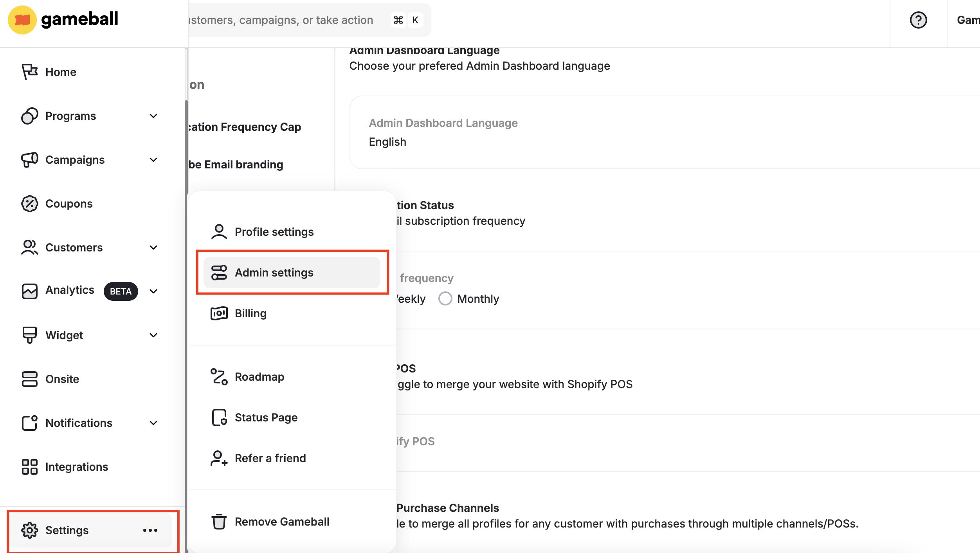Expand the Programs section
This screenshot has width=980, height=553.
[x=153, y=116]
